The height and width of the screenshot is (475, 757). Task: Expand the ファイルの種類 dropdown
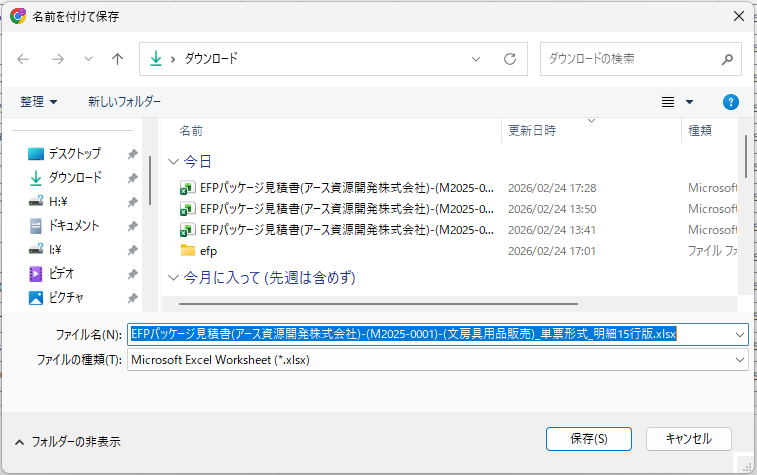coord(740,359)
